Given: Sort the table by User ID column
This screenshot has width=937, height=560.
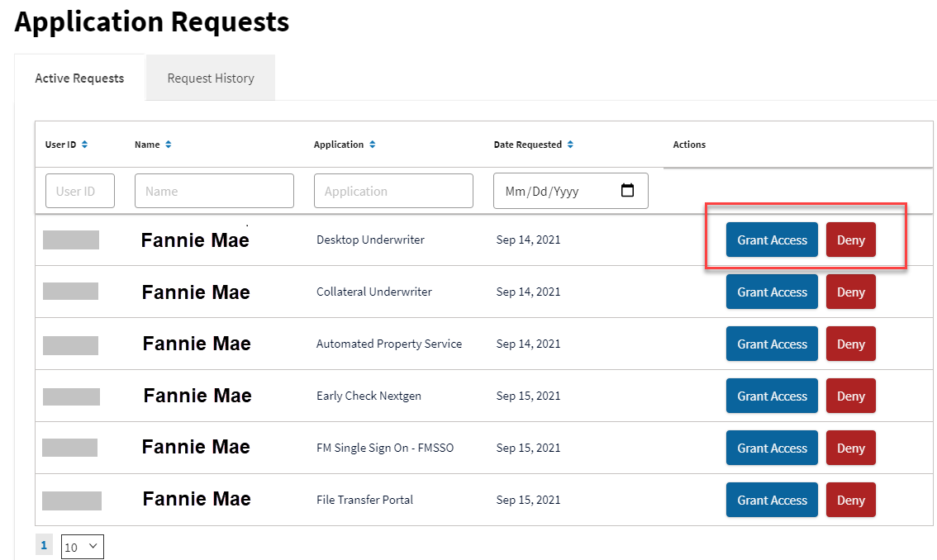Looking at the screenshot, I should point(85,144).
